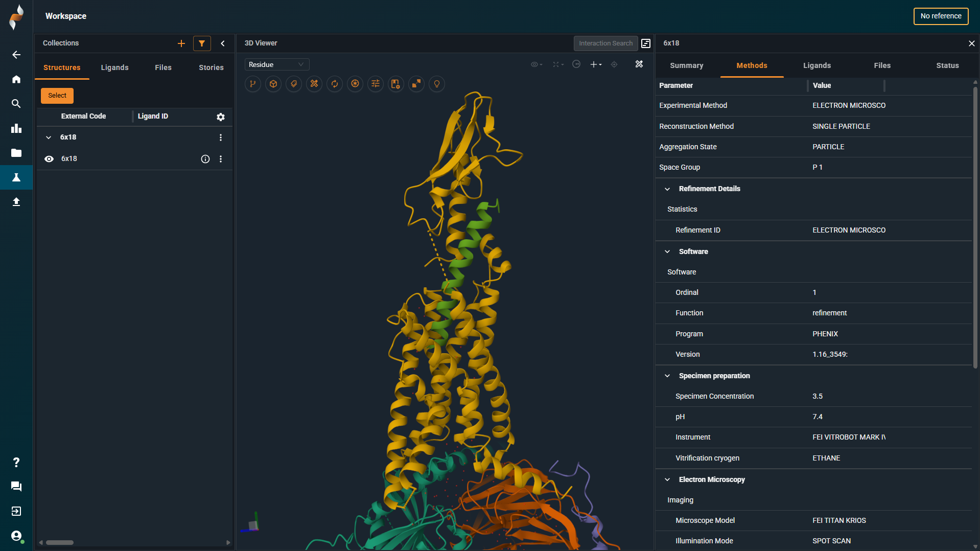Go to Home in left sidebar
980x551 pixels.
tap(16, 79)
